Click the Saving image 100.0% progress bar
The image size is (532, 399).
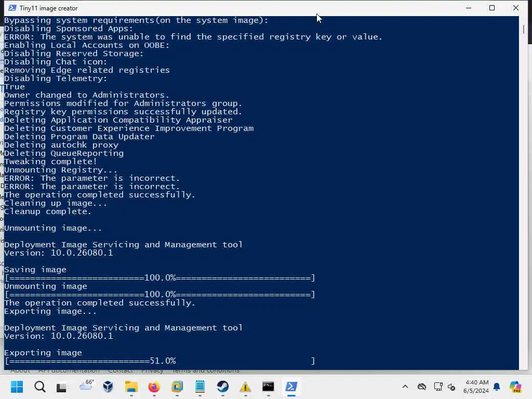click(x=160, y=278)
